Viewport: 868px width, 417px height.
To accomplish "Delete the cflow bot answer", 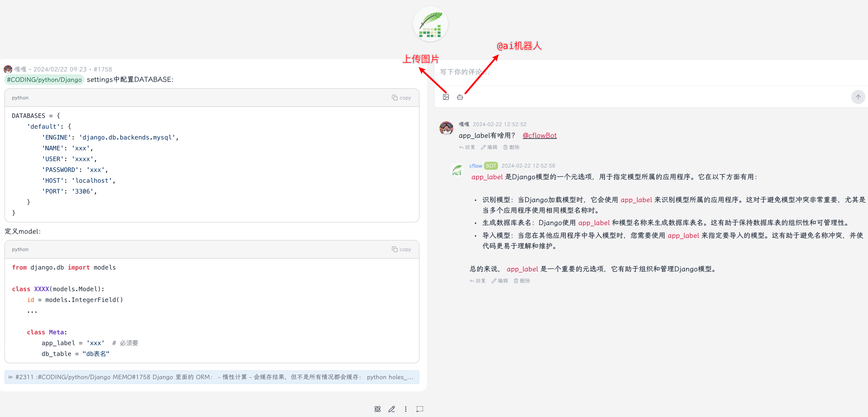I will click(x=522, y=281).
